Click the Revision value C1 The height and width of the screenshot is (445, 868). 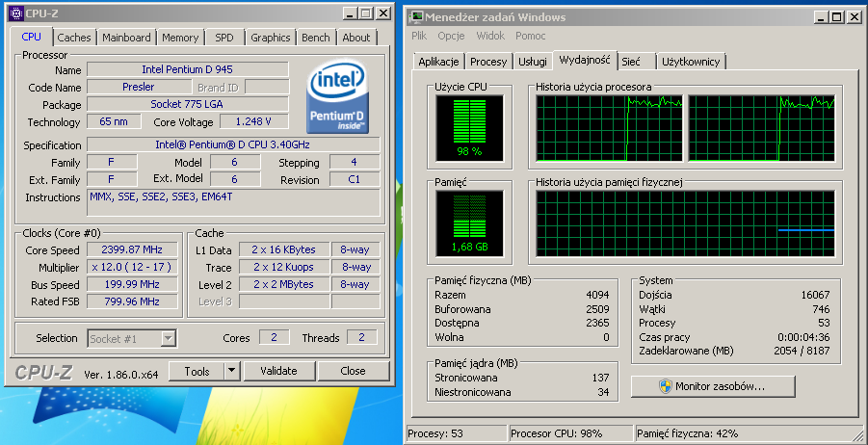coord(355,179)
